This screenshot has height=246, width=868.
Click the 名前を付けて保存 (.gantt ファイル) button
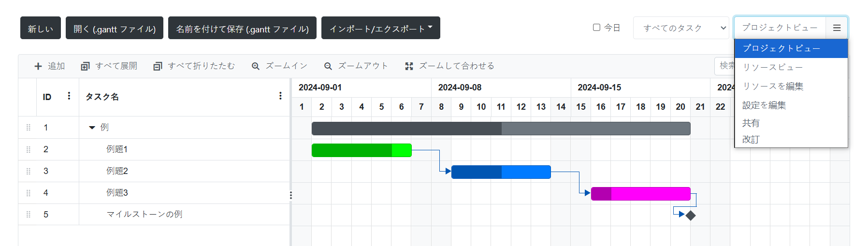[x=242, y=29]
